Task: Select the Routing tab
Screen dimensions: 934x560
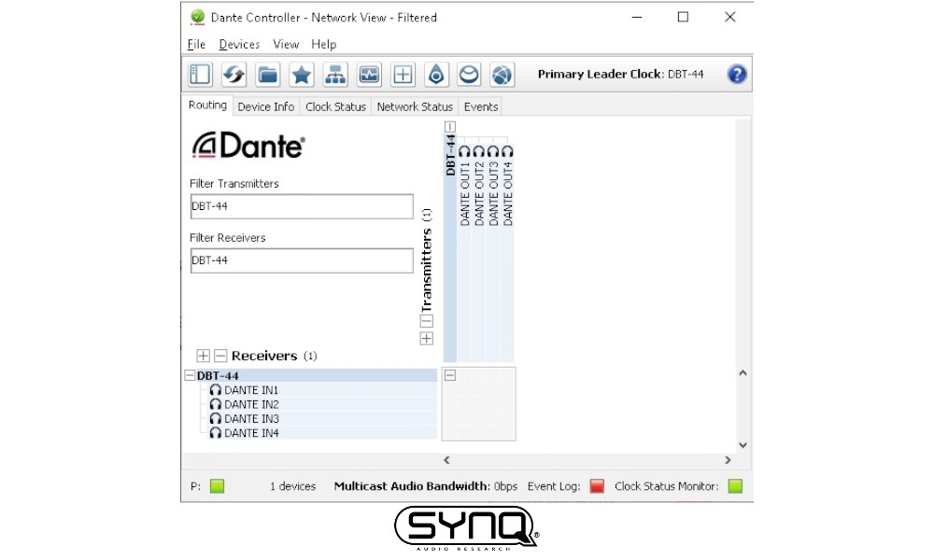Action: pos(207,105)
